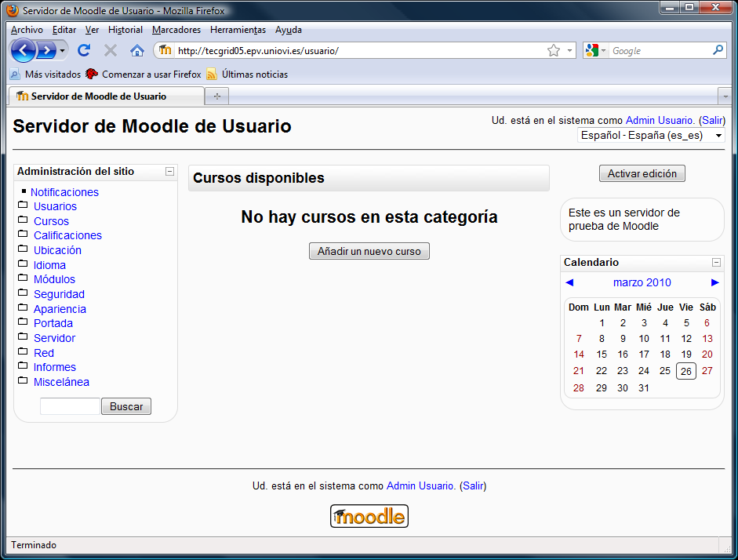738x560 pixels.
Task: Open the Google search engine selector
Action: pyautogui.click(x=595, y=50)
